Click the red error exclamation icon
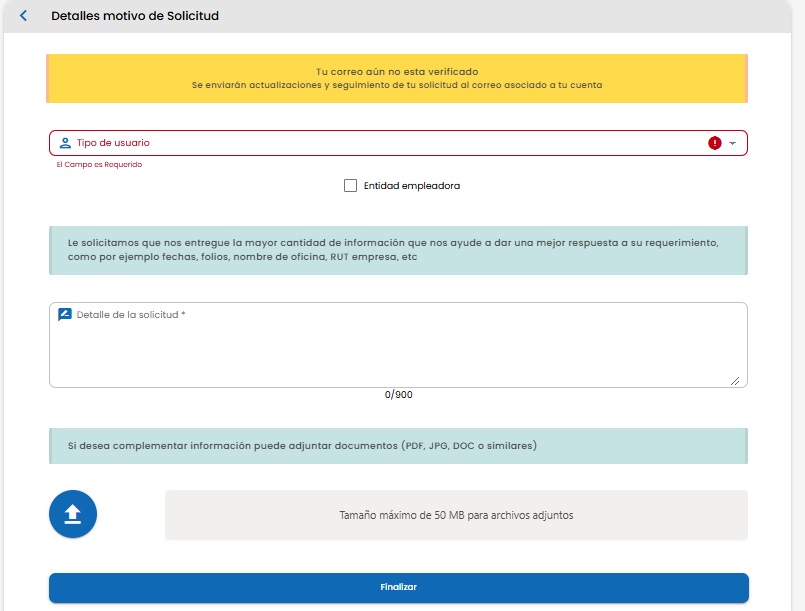This screenshot has width=805, height=611. tap(714, 142)
